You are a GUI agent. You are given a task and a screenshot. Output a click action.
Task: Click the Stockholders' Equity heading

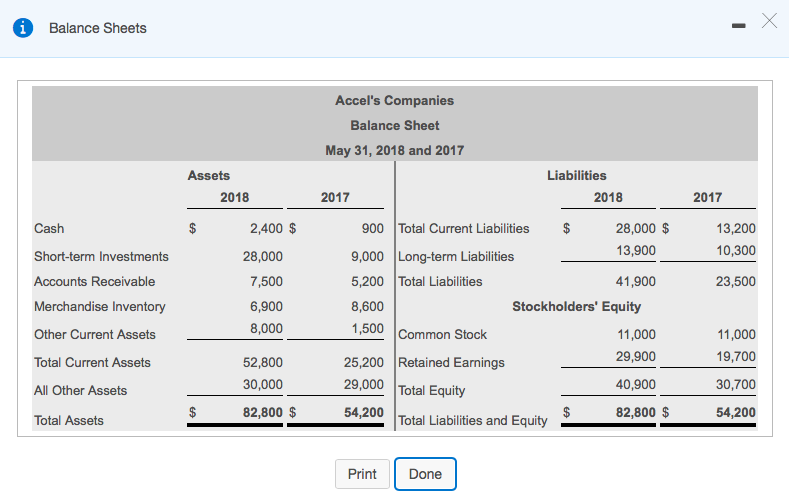577,307
